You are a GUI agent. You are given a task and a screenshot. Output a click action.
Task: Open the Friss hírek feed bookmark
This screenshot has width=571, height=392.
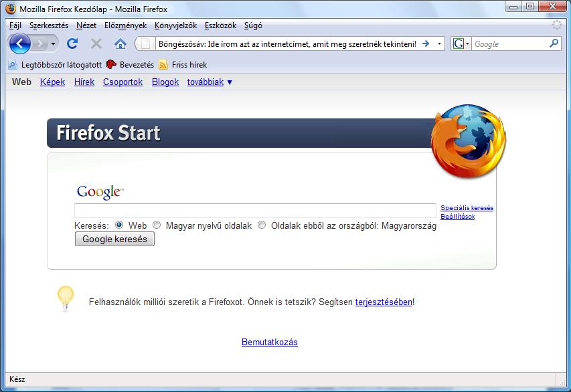pos(183,65)
